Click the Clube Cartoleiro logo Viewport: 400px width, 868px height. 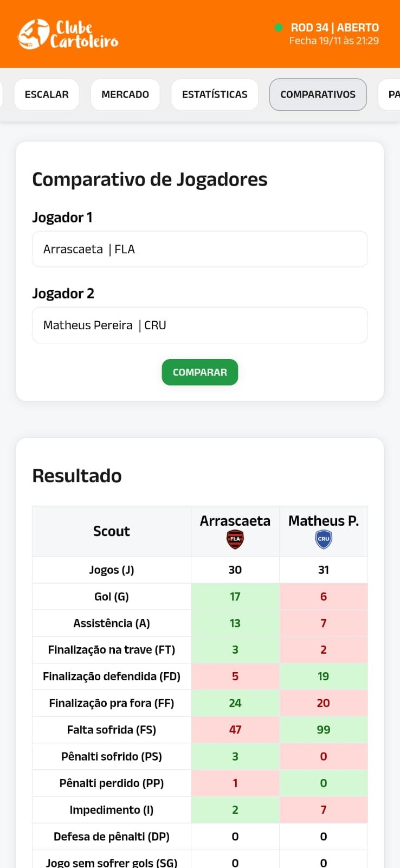pos(68,34)
